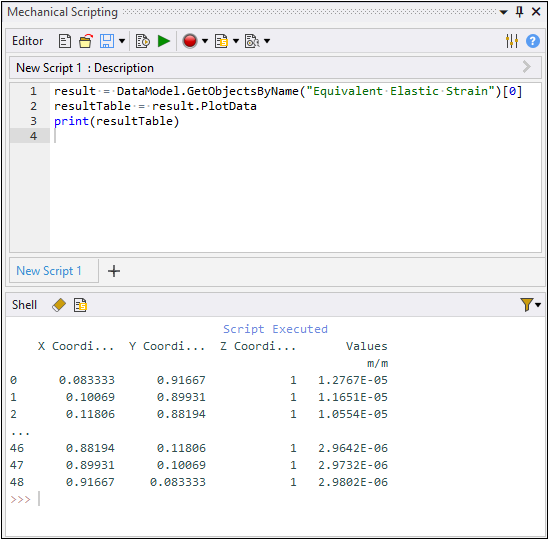
Task: Run the script with green play button
Action: [164, 41]
